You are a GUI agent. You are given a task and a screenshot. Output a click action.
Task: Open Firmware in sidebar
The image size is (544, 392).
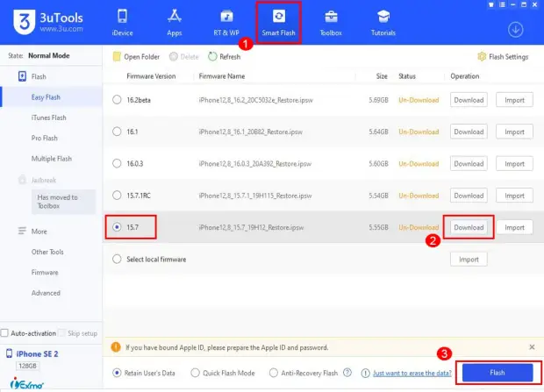(x=45, y=273)
